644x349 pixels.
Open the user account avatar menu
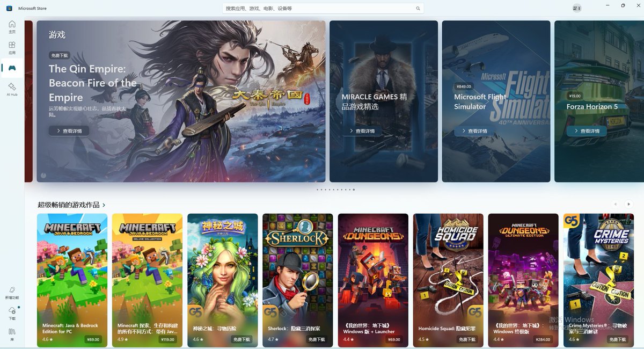point(576,8)
